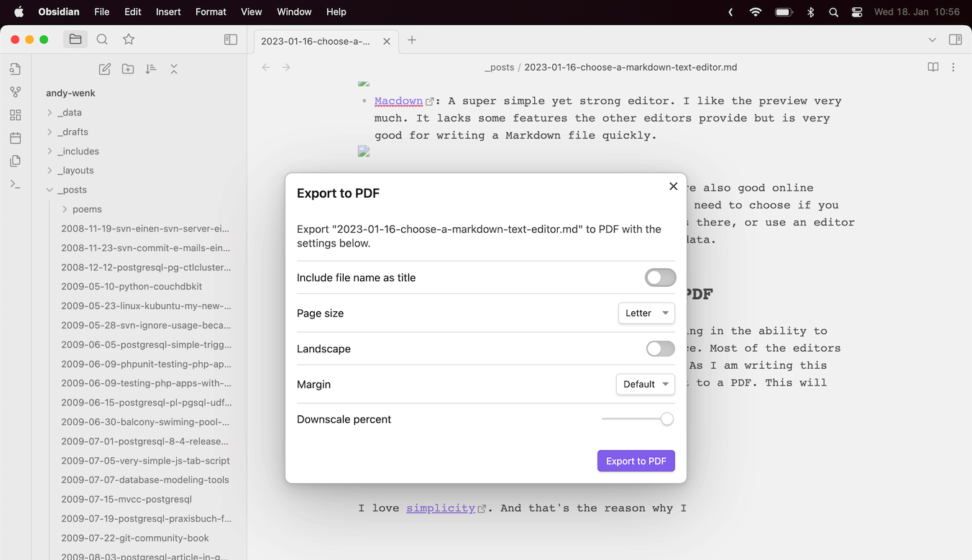972x560 pixels.
Task: Open 2009-07-07-database-modeling-tools note
Action: click(x=147, y=479)
